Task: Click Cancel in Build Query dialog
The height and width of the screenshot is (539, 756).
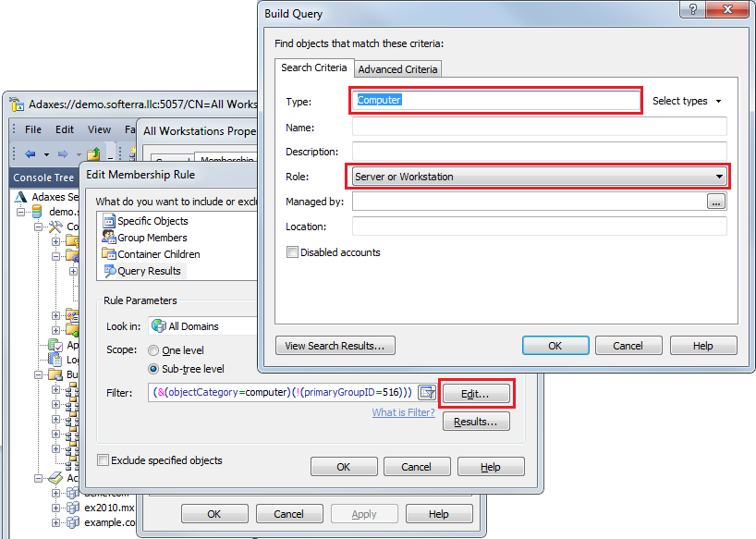Action: pos(628,346)
